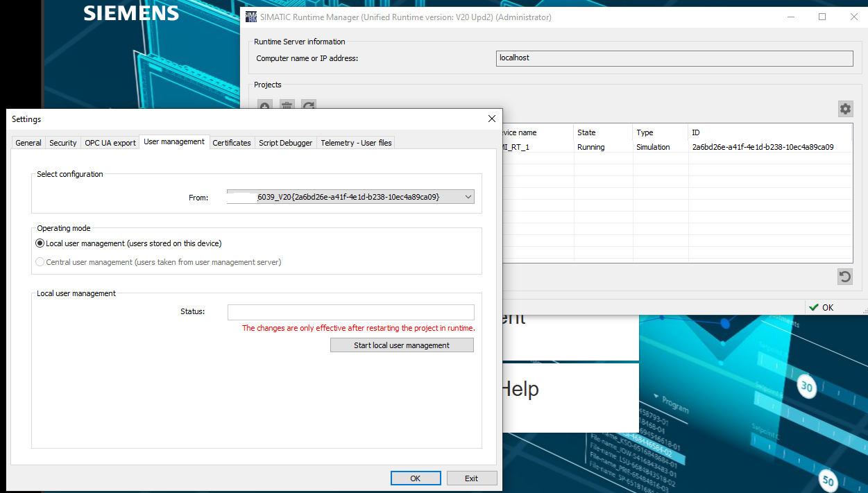Maximize the SIMATIC Runtime Manager window
Image resolution: width=868 pixels, height=493 pixels.
coord(822,17)
